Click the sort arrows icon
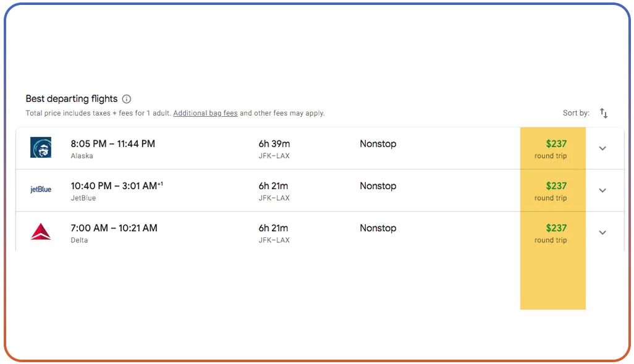The image size is (634, 364). click(604, 113)
